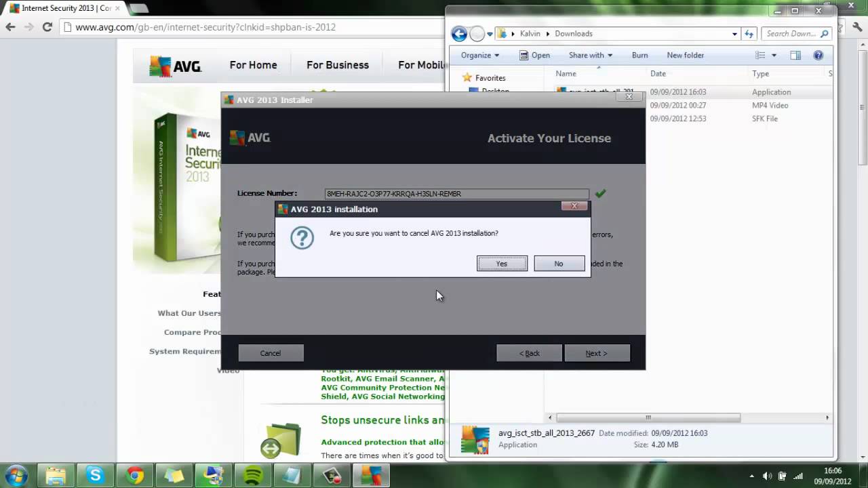Click the green folder arrows feature icon
Screen dimensions: 868x488
coord(280,441)
